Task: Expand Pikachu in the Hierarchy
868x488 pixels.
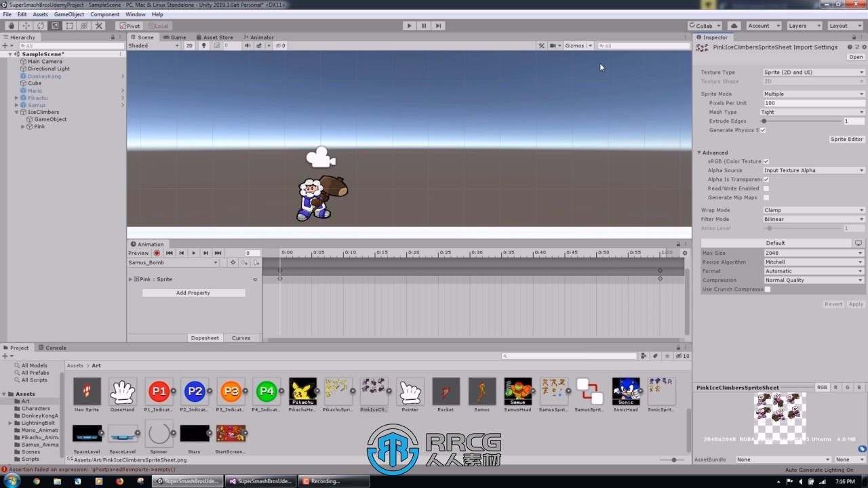Action: (16, 98)
